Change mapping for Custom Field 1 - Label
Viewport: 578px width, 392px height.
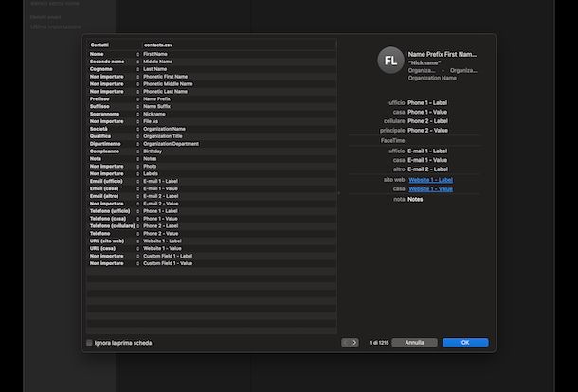(114, 256)
